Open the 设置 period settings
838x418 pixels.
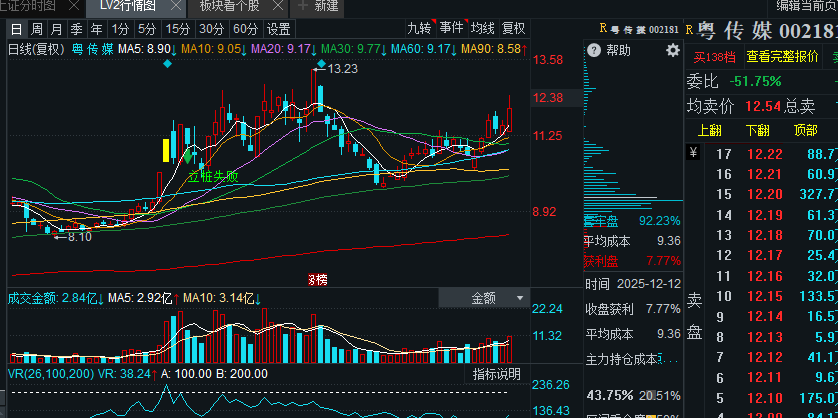pyautogui.click(x=278, y=28)
